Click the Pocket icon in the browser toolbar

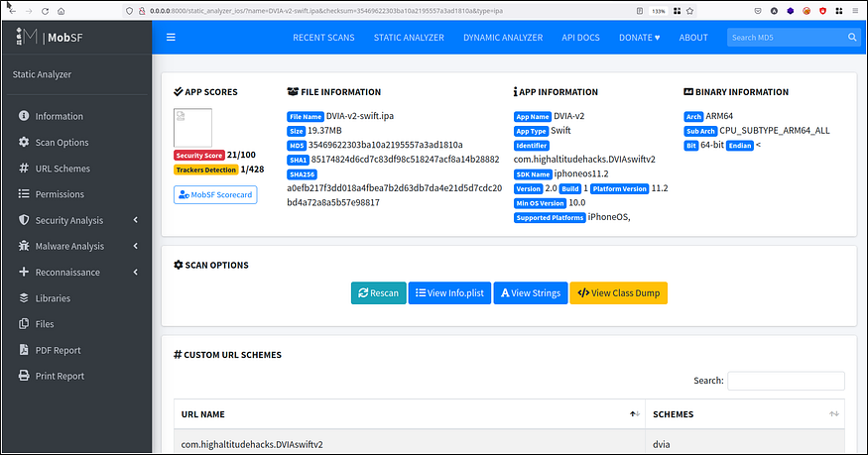pos(758,11)
